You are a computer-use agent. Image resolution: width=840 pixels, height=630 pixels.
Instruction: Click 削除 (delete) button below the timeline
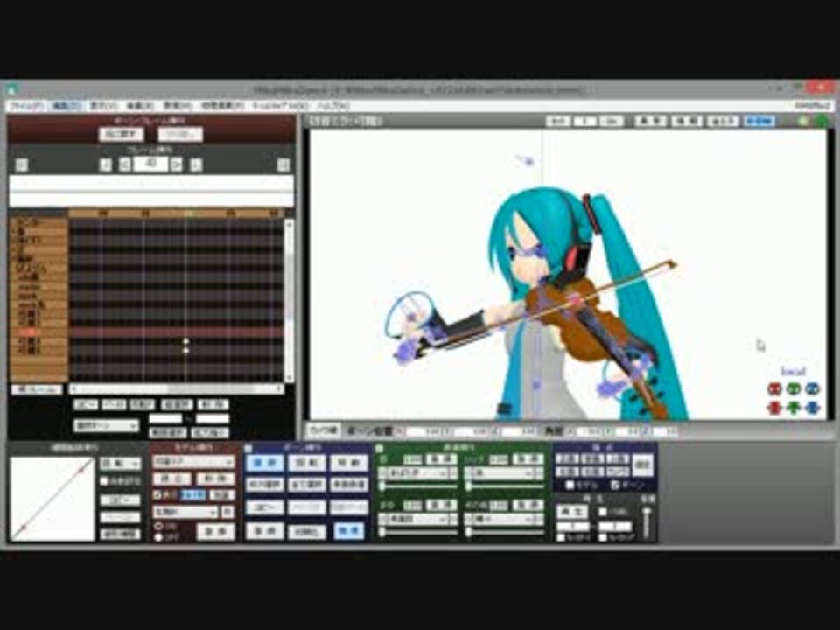pos(213,404)
